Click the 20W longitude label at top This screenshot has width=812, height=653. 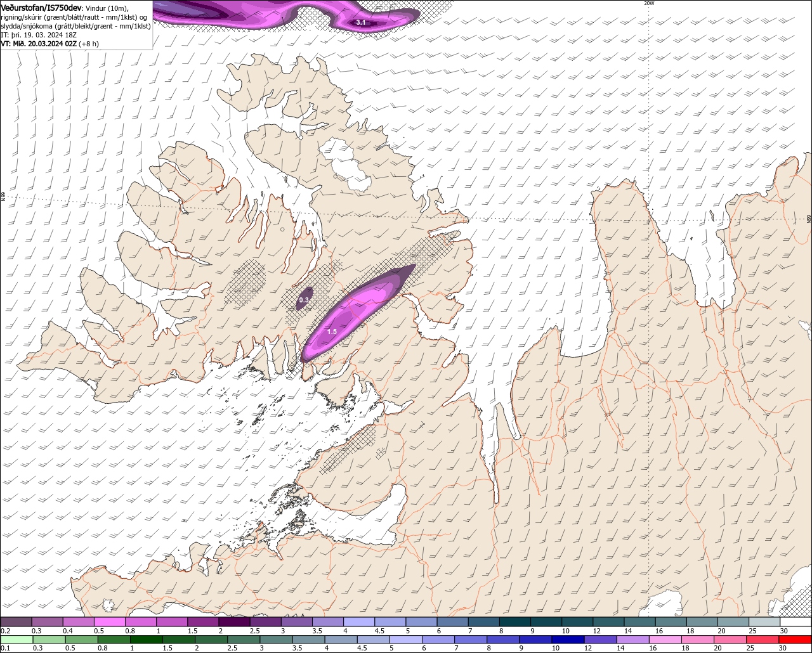point(649,3)
